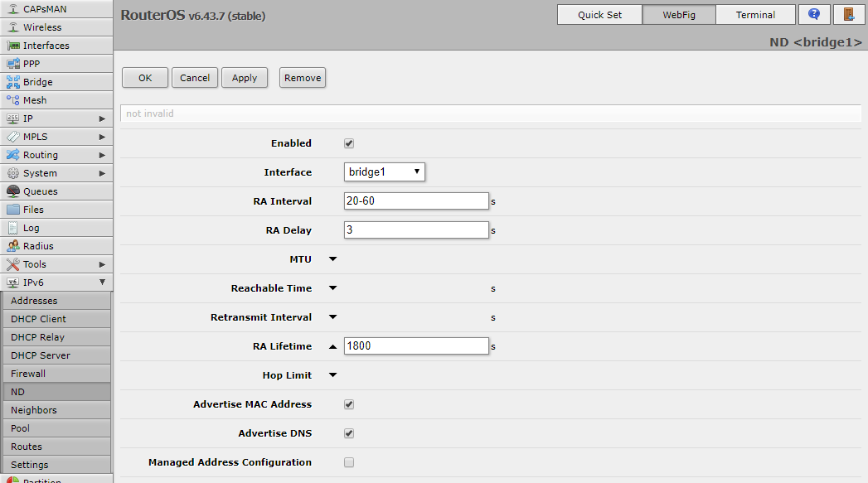Click inside the RA Delay input field
This screenshot has width=868, height=483.
[x=415, y=229]
